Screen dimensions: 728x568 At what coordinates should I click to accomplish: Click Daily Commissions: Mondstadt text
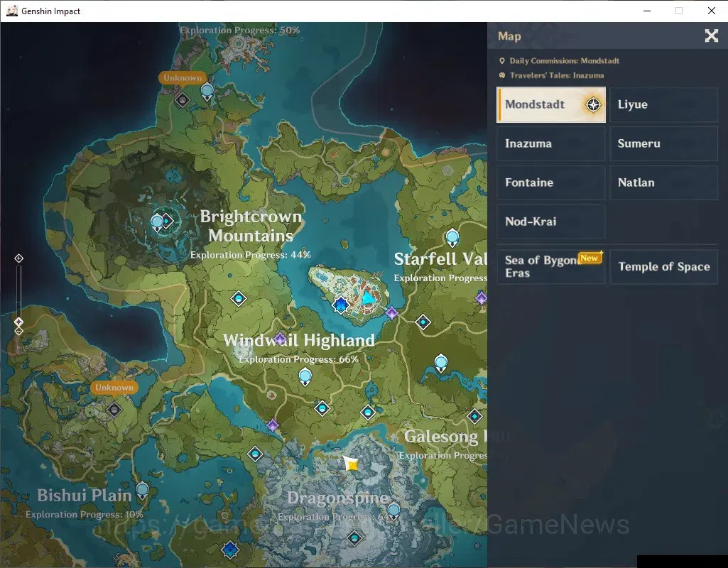click(564, 61)
